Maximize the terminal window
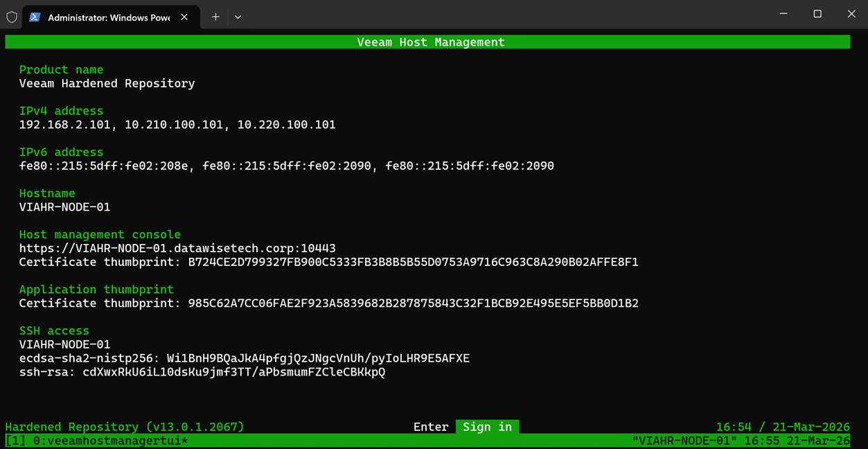868x449 pixels. pos(817,14)
